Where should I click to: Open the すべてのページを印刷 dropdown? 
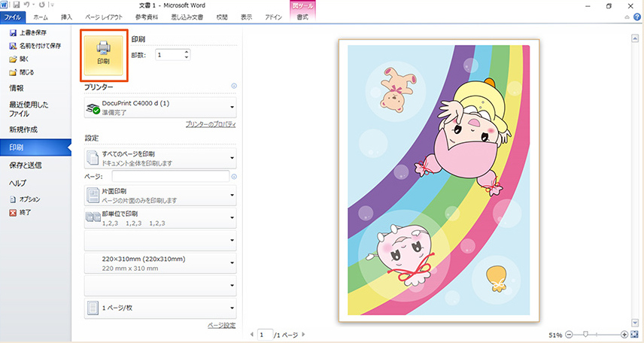point(159,159)
